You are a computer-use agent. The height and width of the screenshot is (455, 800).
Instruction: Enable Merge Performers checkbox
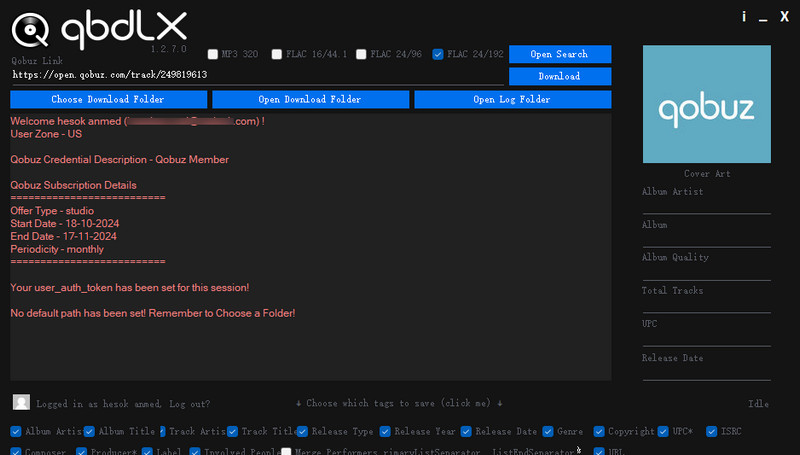(286, 451)
